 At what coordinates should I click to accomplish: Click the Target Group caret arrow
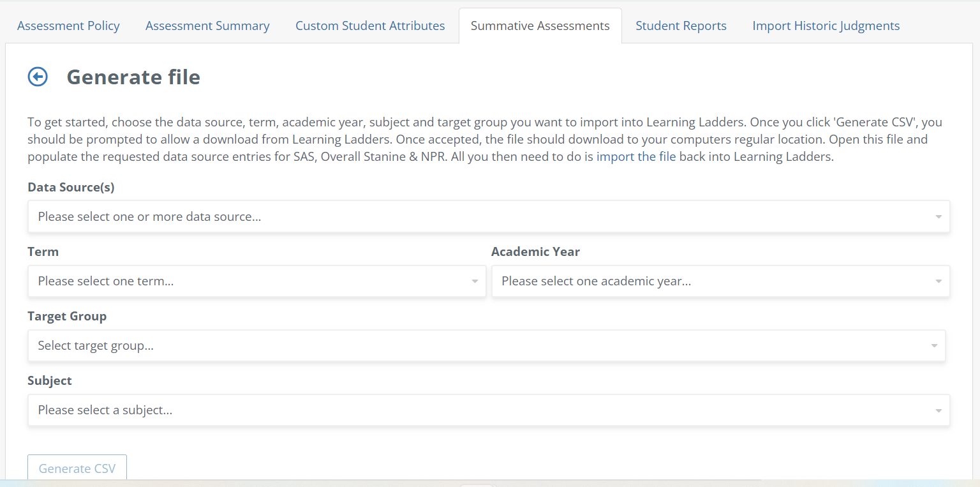click(933, 346)
